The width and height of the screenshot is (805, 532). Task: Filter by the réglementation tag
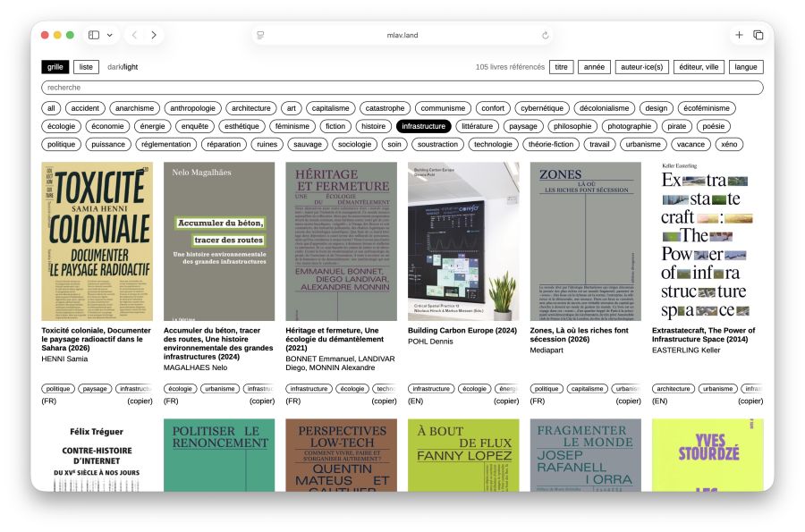[x=165, y=144]
